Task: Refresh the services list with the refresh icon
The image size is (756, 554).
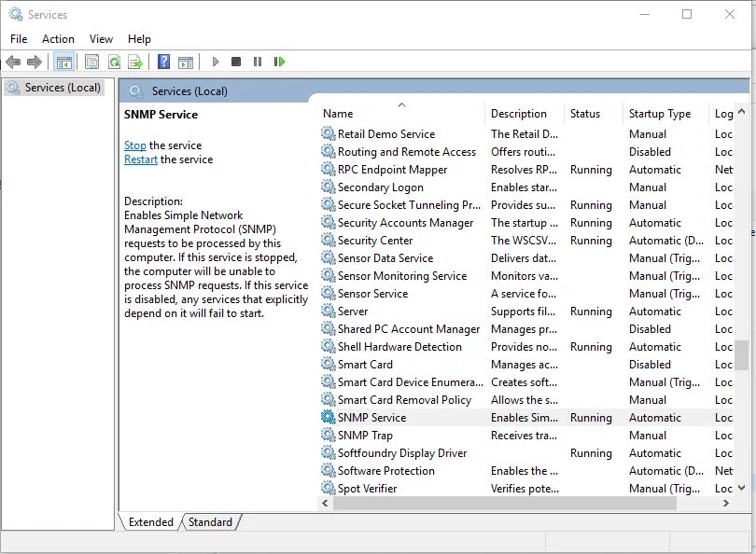Action: coord(113,62)
